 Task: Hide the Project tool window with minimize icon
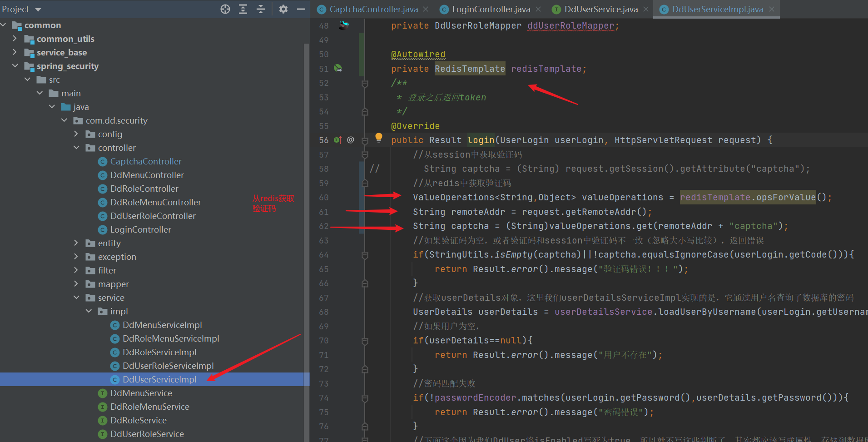[x=300, y=9]
